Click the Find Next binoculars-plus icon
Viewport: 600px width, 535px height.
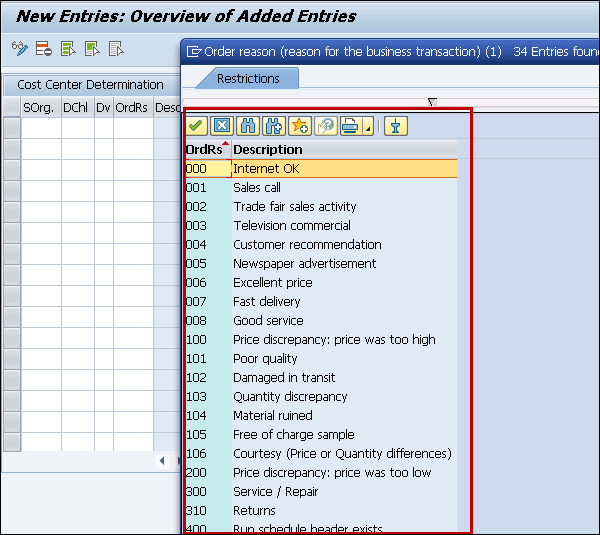[273, 126]
